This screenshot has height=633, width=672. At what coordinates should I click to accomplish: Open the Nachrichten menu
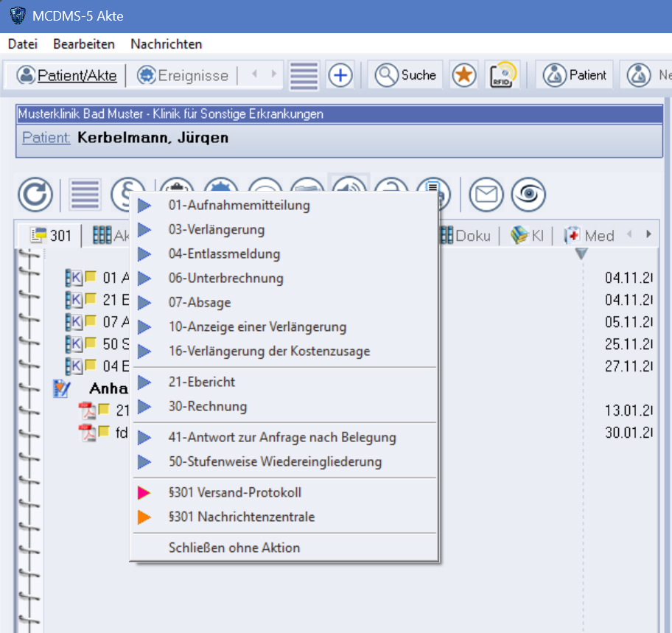coord(166,44)
